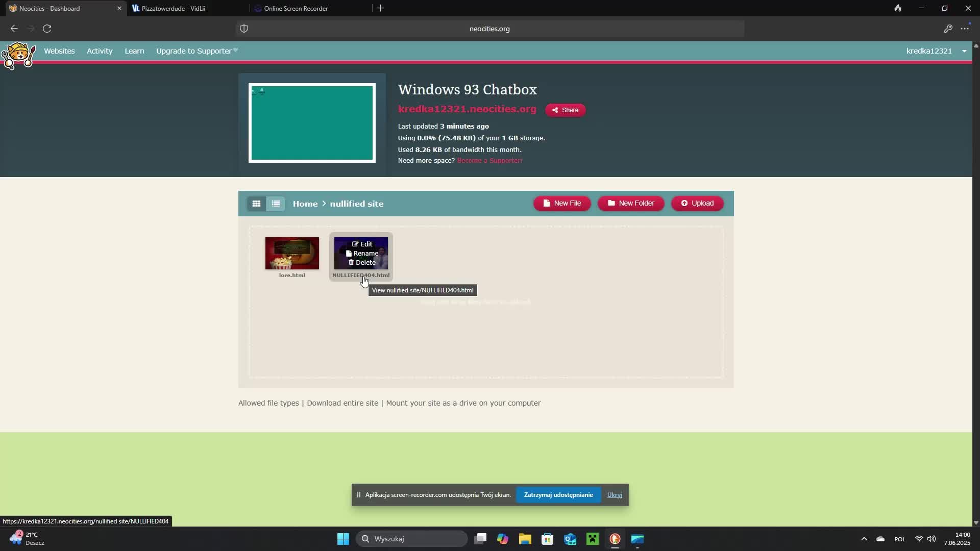Click the Share button

565,110
